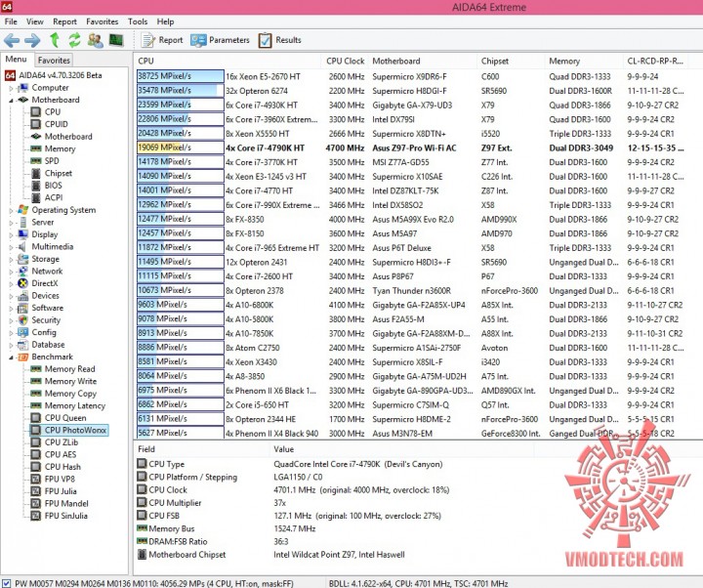703x588 pixels.
Task: Select the ACPI tree item
Action: [x=54, y=197]
